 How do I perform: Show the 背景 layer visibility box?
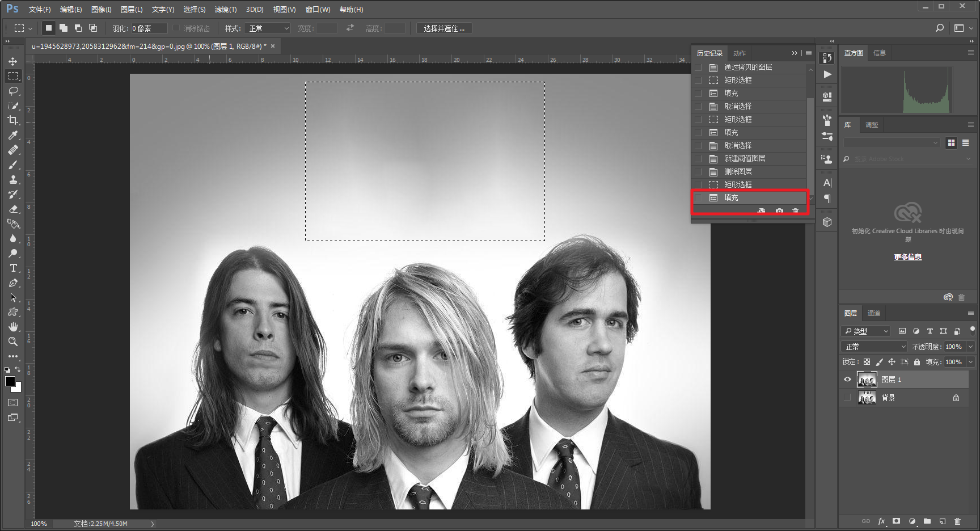coord(847,398)
